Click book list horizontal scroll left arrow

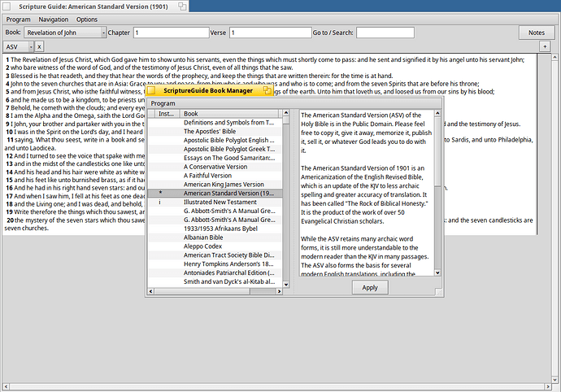[x=150, y=291]
